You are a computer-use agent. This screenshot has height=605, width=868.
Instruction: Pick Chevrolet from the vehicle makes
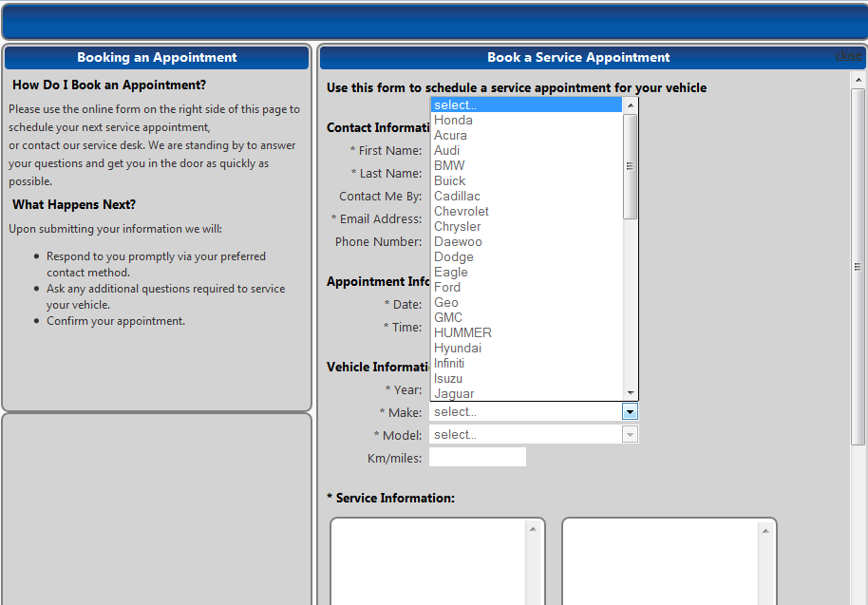coord(461,212)
